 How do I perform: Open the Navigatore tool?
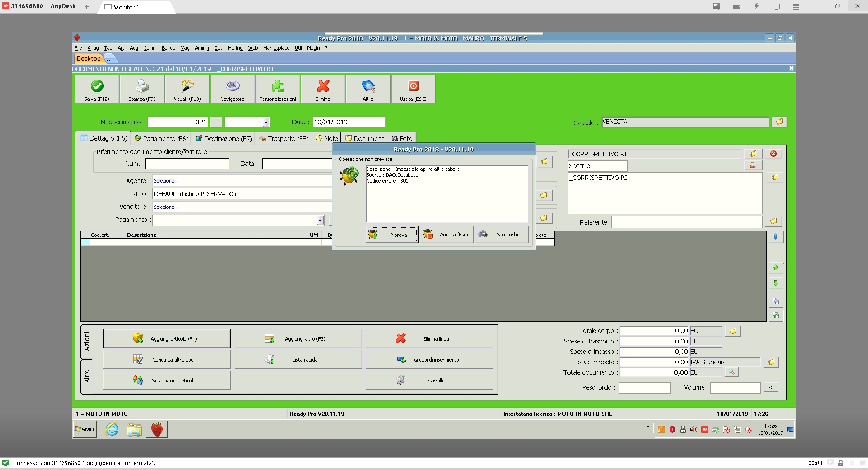point(232,89)
